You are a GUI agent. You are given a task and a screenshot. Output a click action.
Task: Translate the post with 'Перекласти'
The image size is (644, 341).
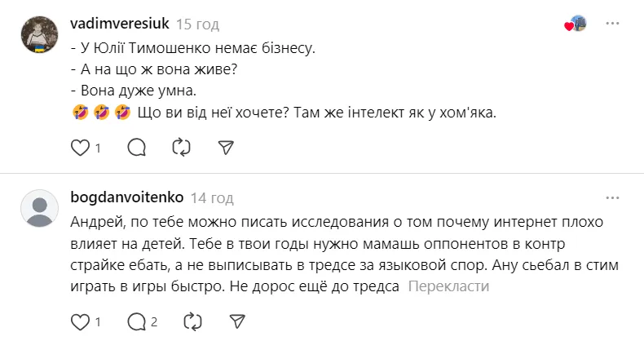[x=448, y=286]
